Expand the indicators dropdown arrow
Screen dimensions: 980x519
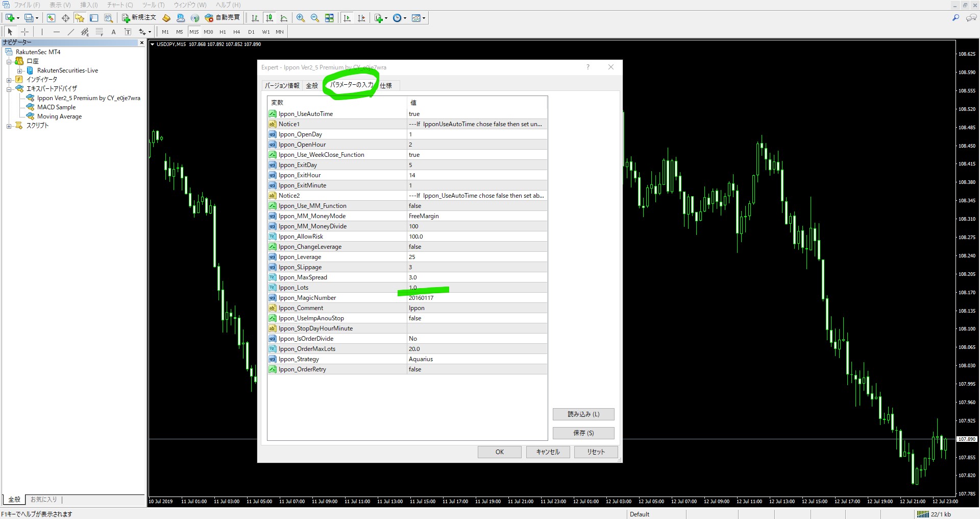[x=386, y=18]
